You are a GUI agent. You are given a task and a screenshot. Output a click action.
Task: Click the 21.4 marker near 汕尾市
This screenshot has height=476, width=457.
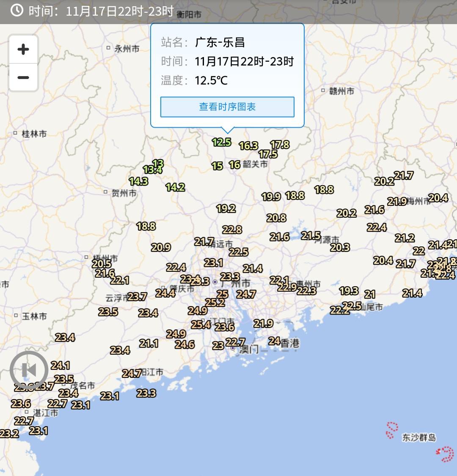(x=412, y=293)
